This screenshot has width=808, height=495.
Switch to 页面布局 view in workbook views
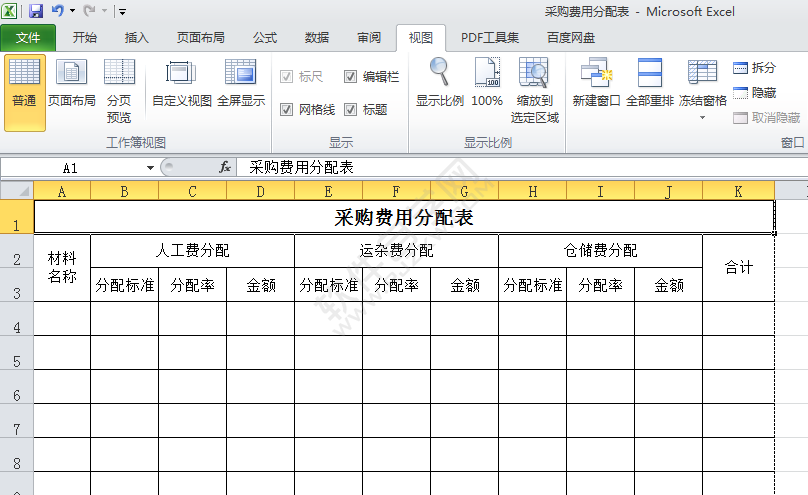(x=72, y=84)
